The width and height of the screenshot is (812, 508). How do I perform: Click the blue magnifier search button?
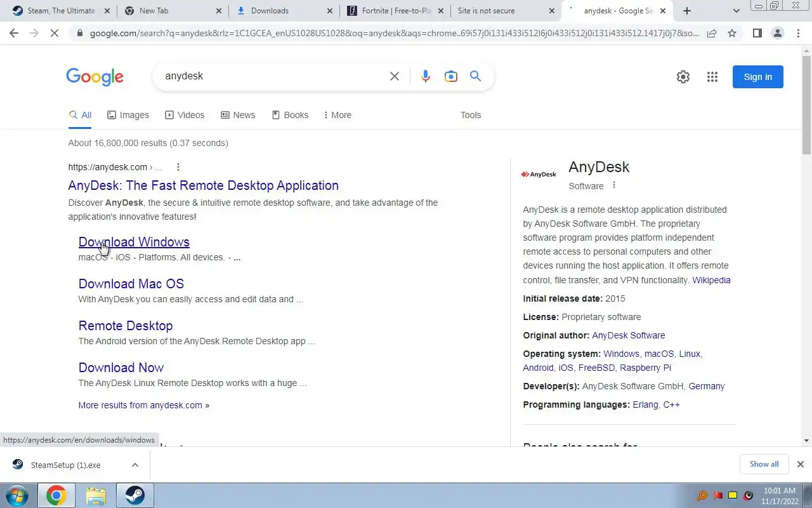tap(475, 76)
